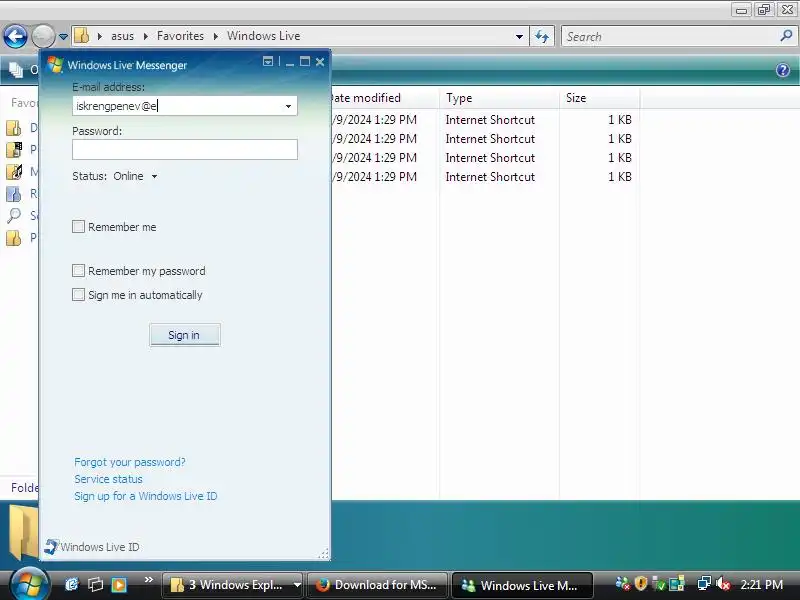Screen dimensions: 800x600
Task: Click the Sign in button
Action: (x=185, y=335)
